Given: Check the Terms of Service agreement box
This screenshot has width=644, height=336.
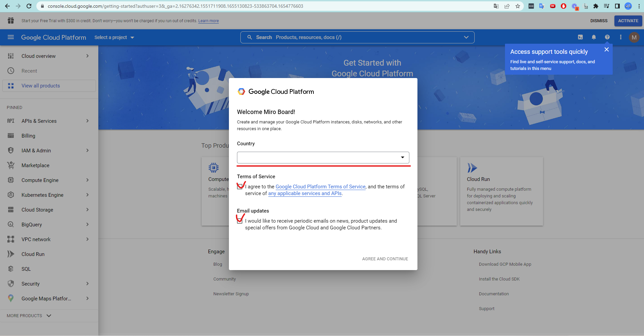Looking at the screenshot, I should [240, 187].
